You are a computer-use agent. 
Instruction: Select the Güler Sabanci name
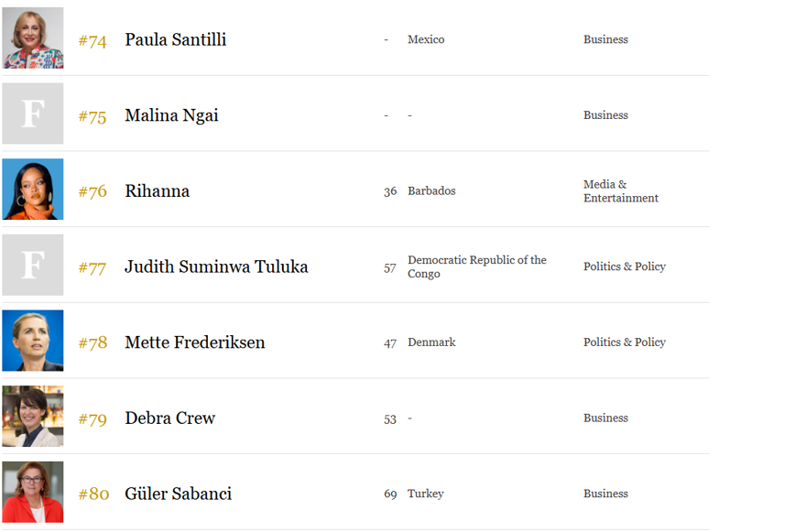178,494
